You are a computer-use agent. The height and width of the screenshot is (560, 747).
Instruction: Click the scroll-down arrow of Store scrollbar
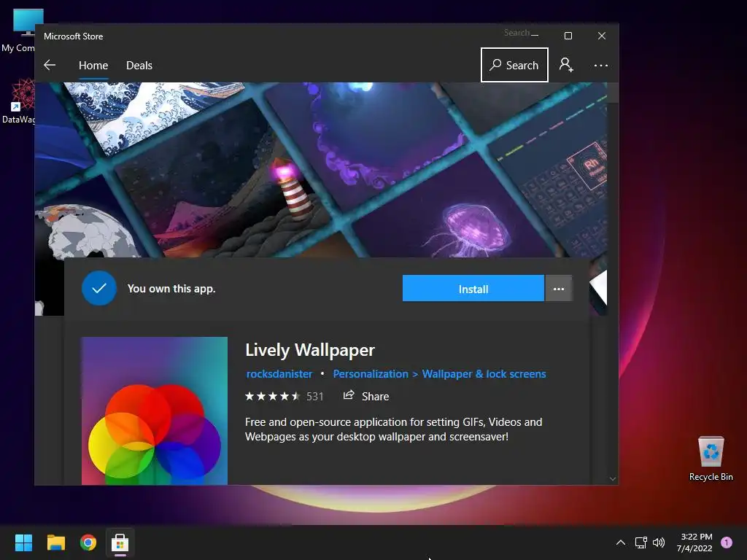[x=613, y=478]
